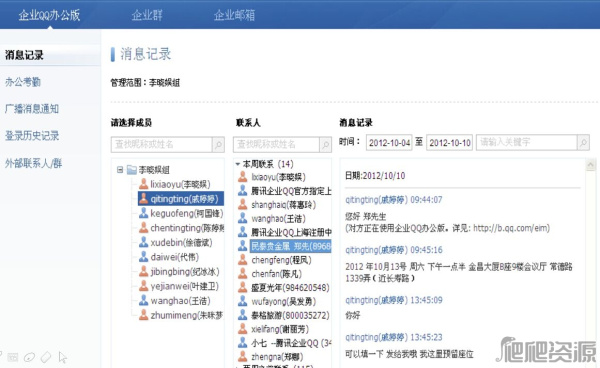Image resolution: width=600 pixels, height=368 pixels.
Task: Select contact chenfan(陈凡)
Action: tap(276, 274)
